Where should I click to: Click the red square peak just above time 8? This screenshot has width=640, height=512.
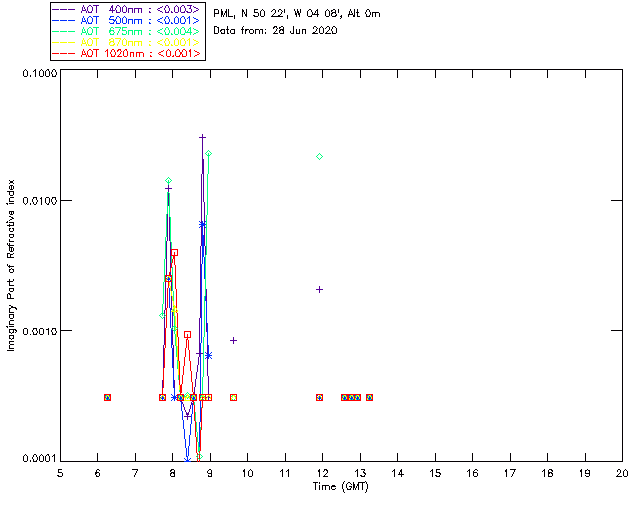(175, 253)
